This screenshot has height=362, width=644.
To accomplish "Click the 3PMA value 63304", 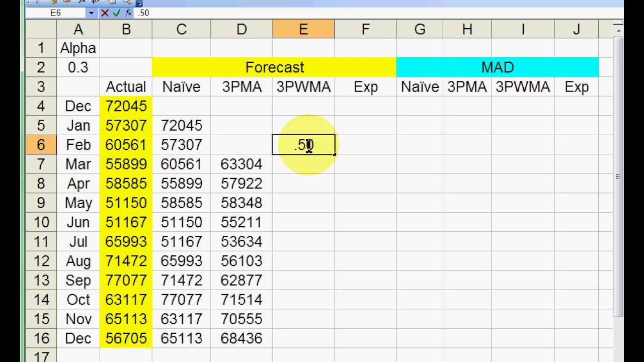I will 242,164.
